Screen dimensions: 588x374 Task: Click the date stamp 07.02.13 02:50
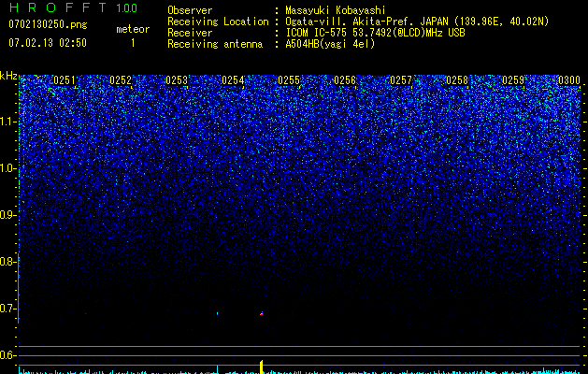pos(48,43)
